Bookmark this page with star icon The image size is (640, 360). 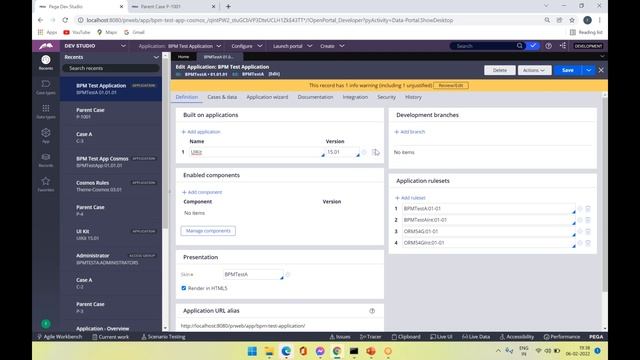572,20
